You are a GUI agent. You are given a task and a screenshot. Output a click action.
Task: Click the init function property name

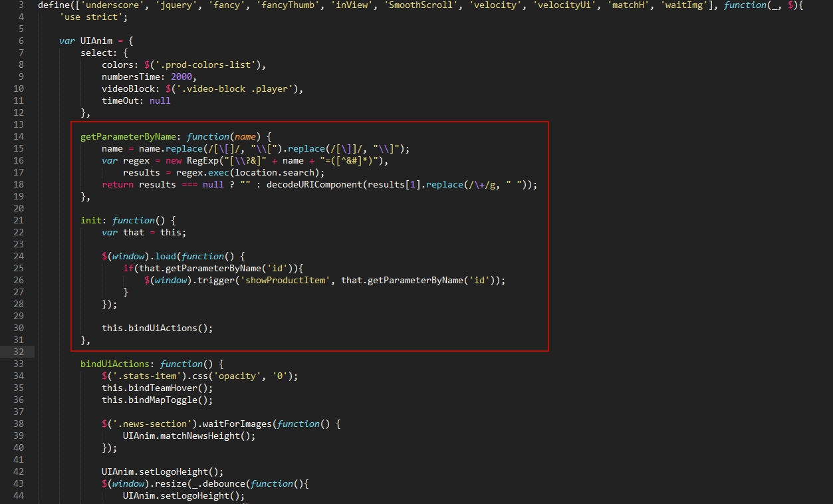tap(91, 220)
